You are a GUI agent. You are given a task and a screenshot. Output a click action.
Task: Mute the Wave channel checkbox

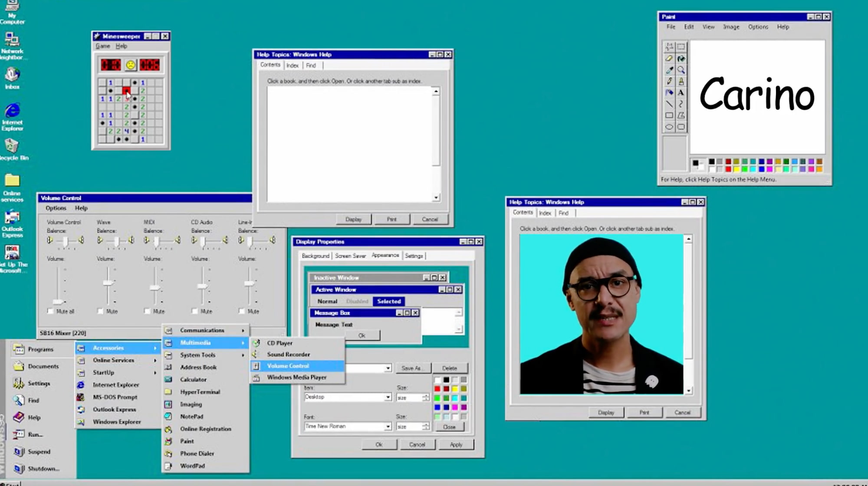tap(100, 311)
